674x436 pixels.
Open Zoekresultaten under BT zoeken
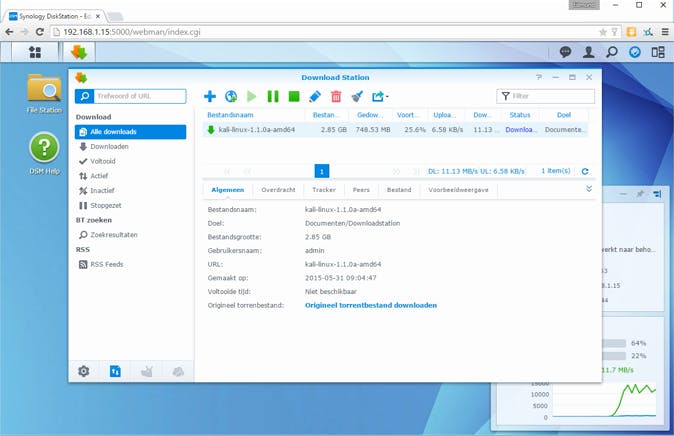click(x=130, y=235)
